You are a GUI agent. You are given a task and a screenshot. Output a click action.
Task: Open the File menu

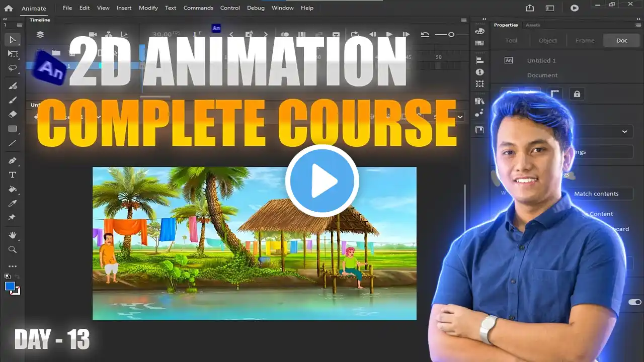point(67,8)
